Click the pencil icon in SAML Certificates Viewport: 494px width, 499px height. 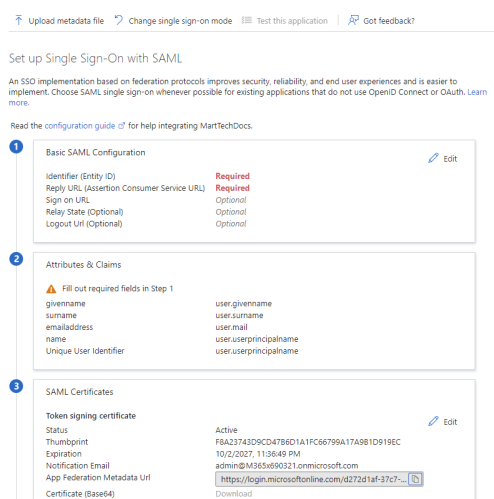click(433, 421)
